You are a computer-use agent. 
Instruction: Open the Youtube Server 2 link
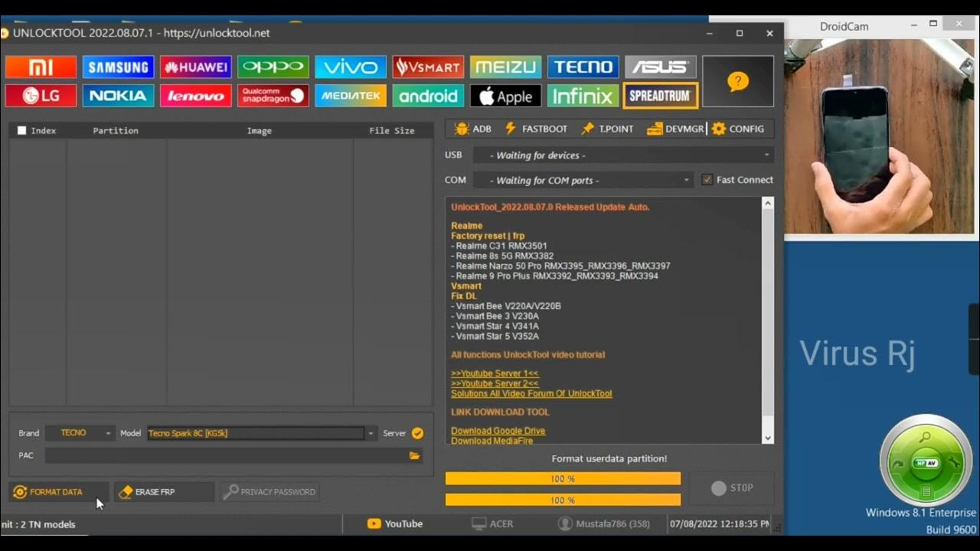(x=495, y=383)
